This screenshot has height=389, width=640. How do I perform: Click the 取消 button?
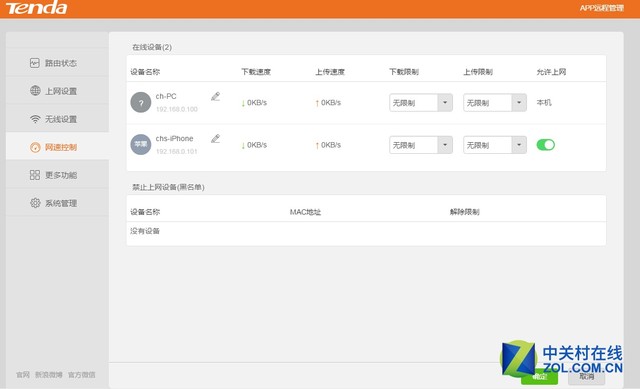pos(587,376)
